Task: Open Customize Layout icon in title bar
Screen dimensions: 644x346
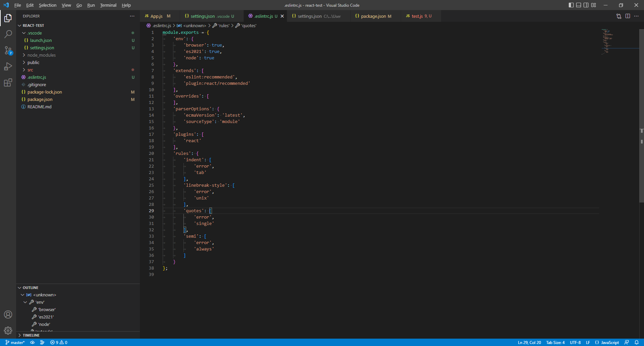Action: 594,5
